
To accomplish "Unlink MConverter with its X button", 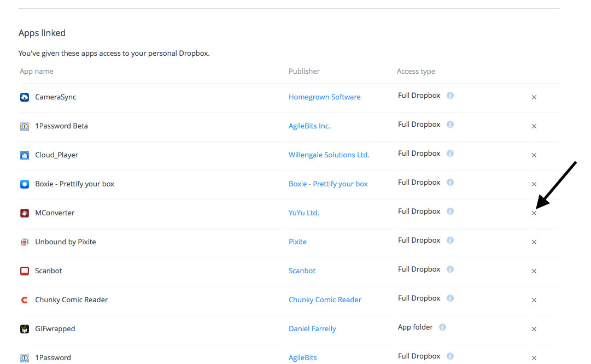I will pos(534,213).
